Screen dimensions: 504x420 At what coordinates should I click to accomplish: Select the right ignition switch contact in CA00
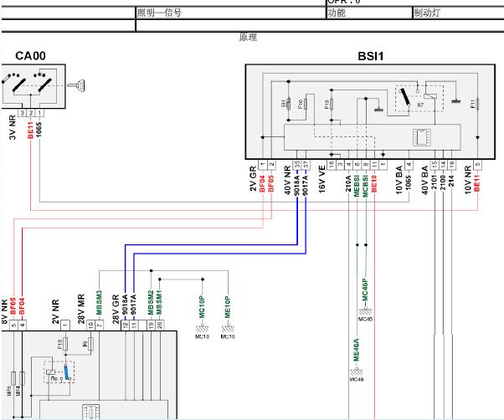[44, 85]
